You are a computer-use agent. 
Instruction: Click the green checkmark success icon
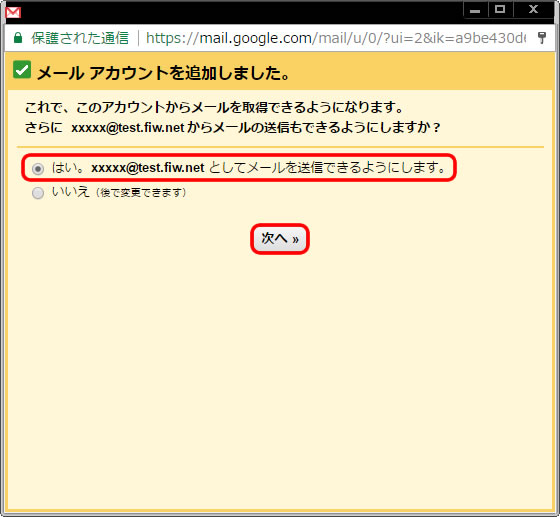[x=22, y=69]
